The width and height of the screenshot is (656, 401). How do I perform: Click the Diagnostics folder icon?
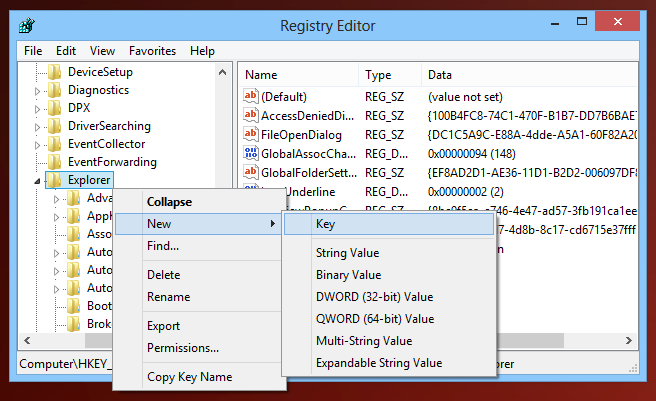pyautogui.click(x=55, y=90)
